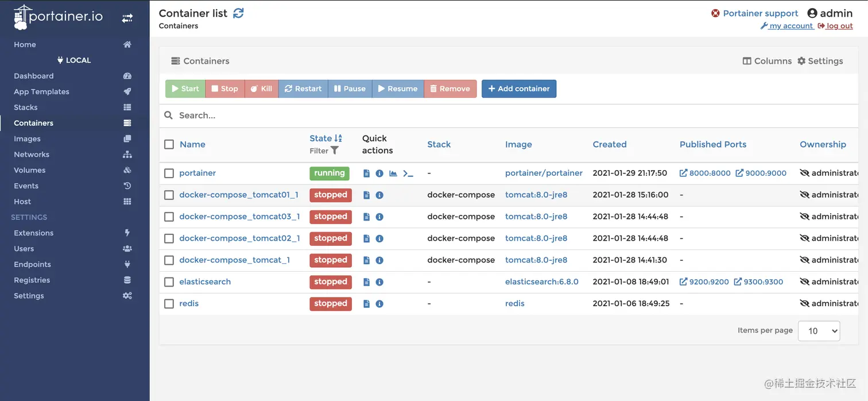Open logs icon for docker-compose_tomcat03_1

[367, 217]
